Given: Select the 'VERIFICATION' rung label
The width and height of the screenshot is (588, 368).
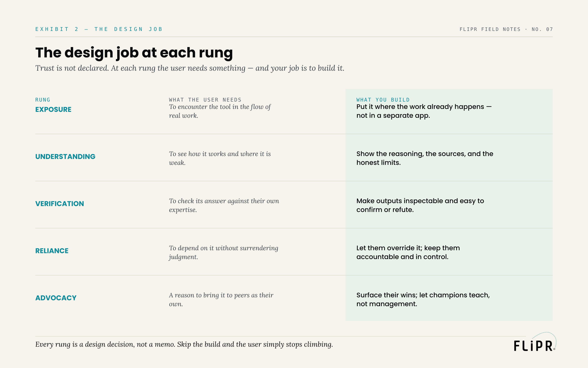Looking at the screenshot, I should 60,204.
